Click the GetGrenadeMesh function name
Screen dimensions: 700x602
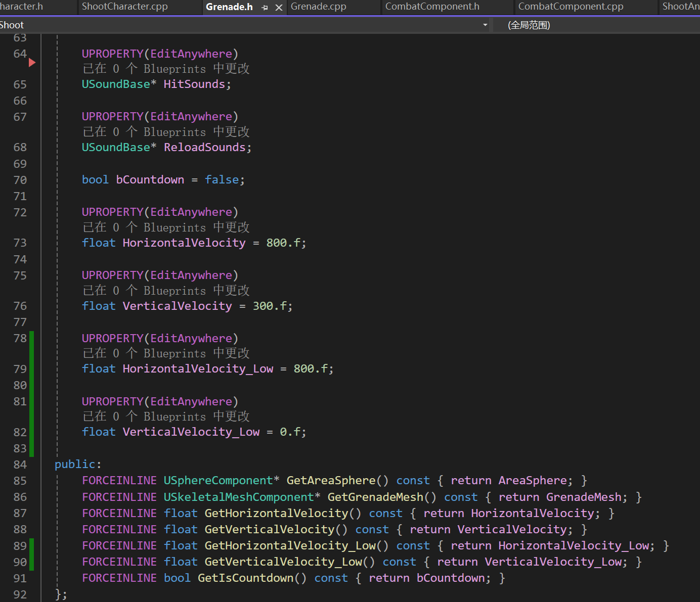click(x=375, y=497)
